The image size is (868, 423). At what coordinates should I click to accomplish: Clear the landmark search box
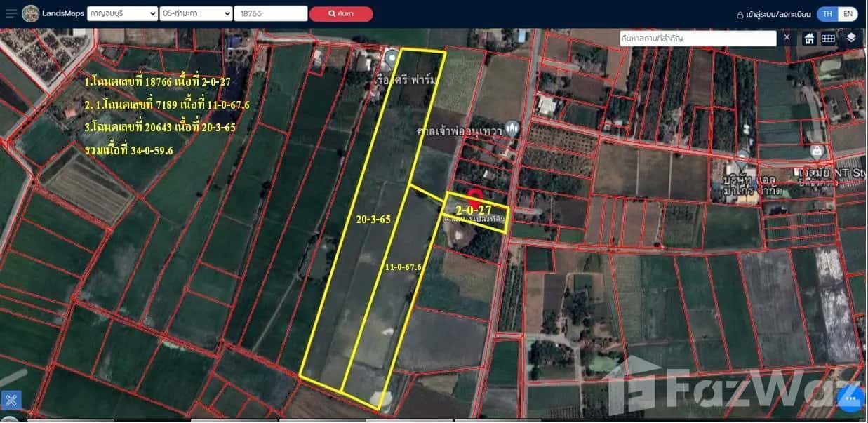pos(787,37)
